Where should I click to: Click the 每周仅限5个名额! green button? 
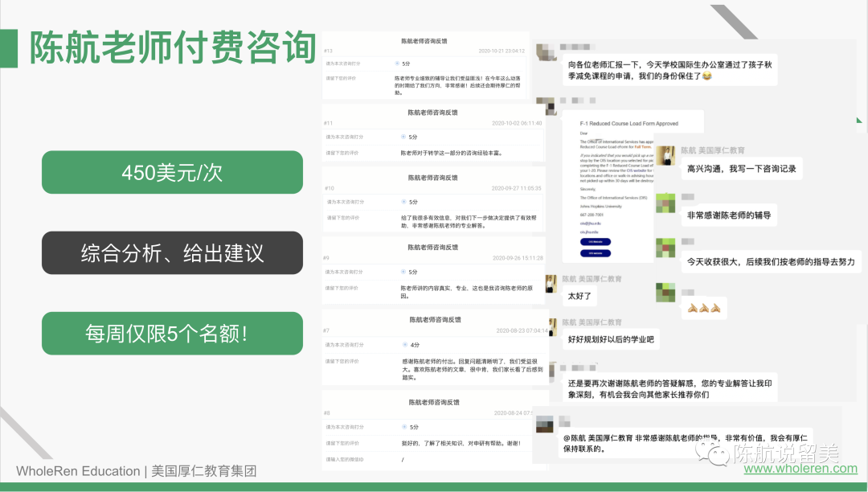172,333
